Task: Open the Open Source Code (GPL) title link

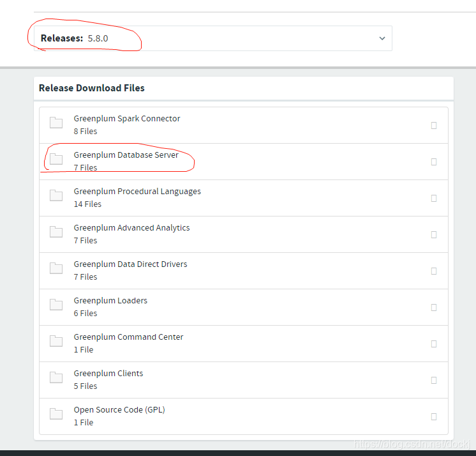Action: [x=119, y=410]
